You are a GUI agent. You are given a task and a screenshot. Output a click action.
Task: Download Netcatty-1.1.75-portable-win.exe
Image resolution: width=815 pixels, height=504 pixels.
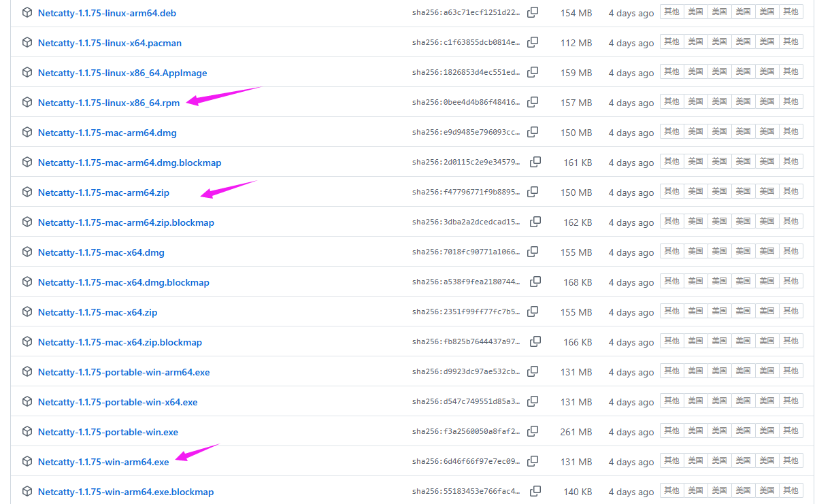(107, 433)
